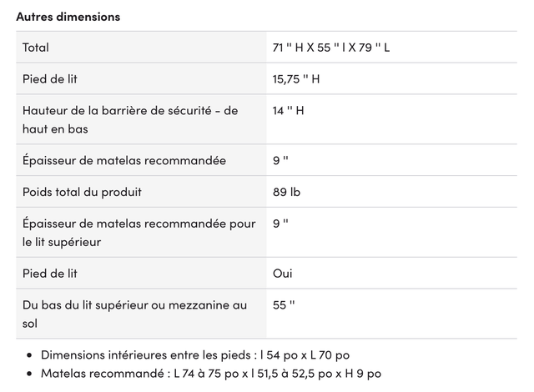Click the value '71 " H X 55 " l X 79 " L'
The height and width of the screenshot is (392, 534).
(x=331, y=48)
